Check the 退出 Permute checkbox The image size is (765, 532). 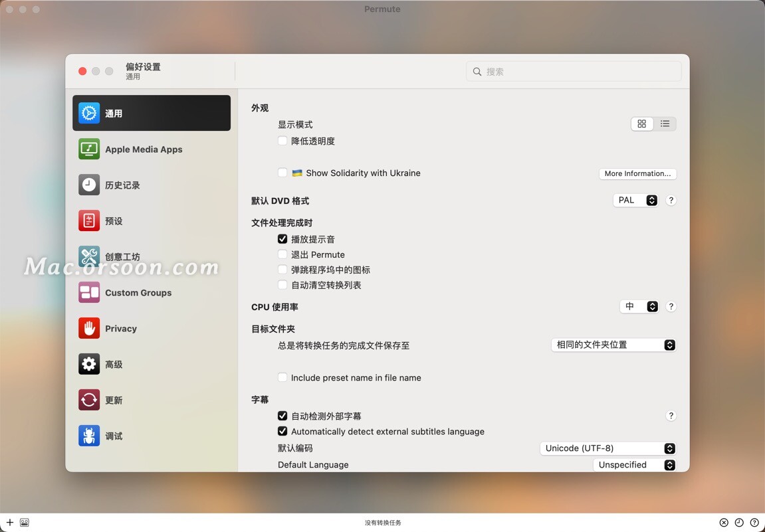click(282, 254)
